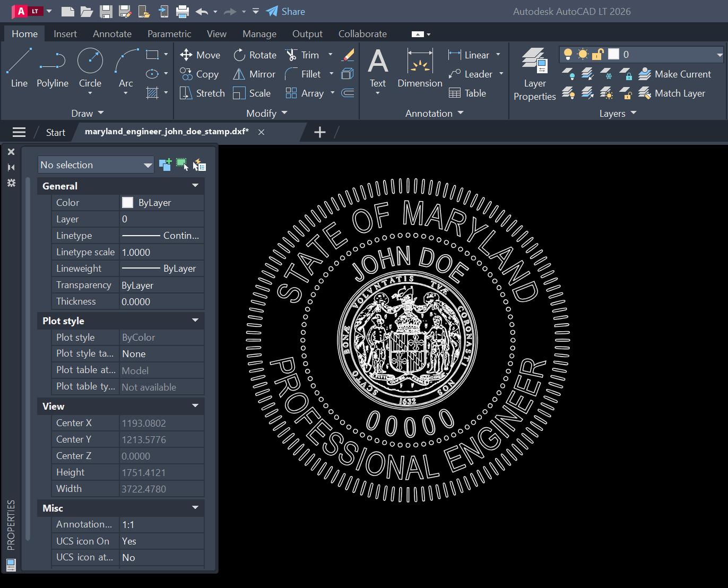The image size is (728, 588).
Task: Click the layer Unlock tool icon
Action: pos(626,93)
